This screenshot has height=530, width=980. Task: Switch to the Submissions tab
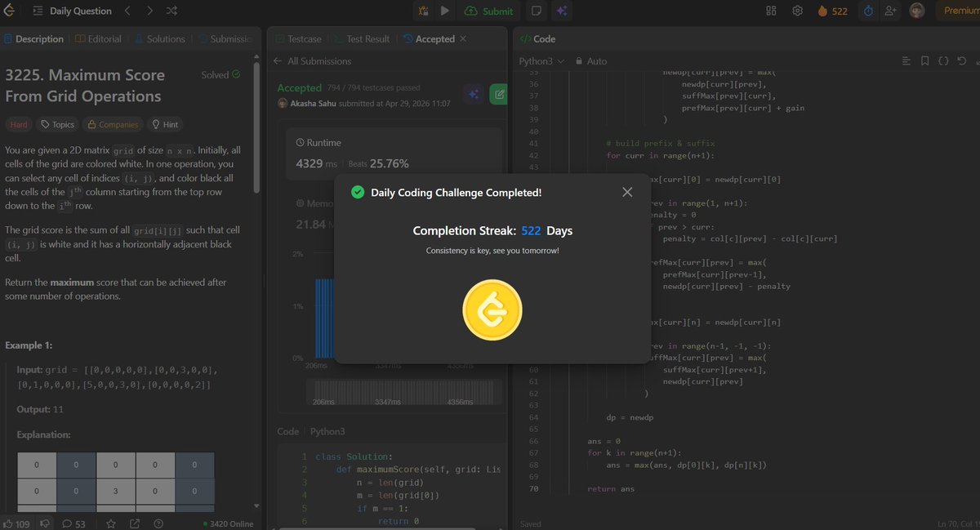coord(225,38)
